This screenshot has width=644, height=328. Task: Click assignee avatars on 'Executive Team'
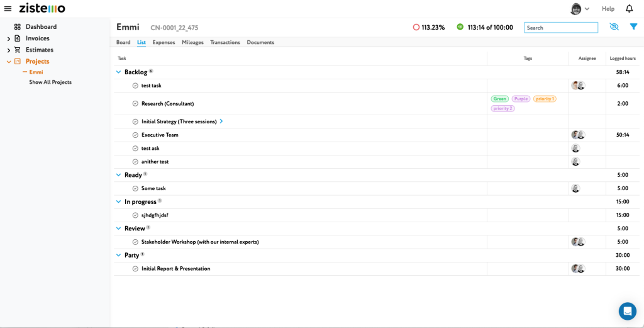[x=578, y=135]
